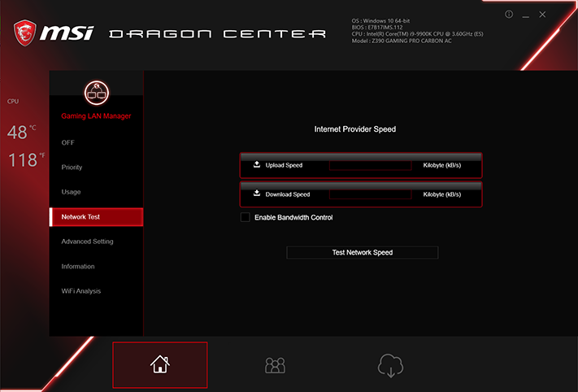Open the Information section
The image size is (578, 392).
coord(78,266)
